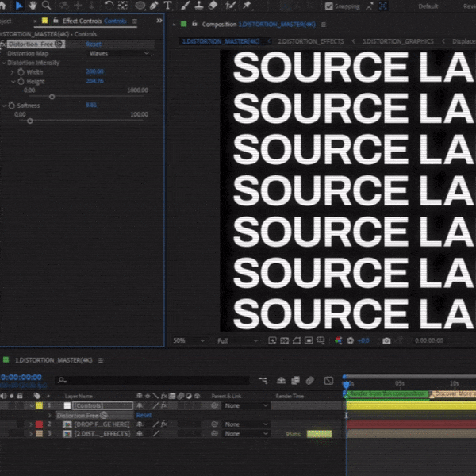The width and height of the screenshot is (476, 476).
Task: Toggle the Softness stopwatch
Action: coord(12,105)
